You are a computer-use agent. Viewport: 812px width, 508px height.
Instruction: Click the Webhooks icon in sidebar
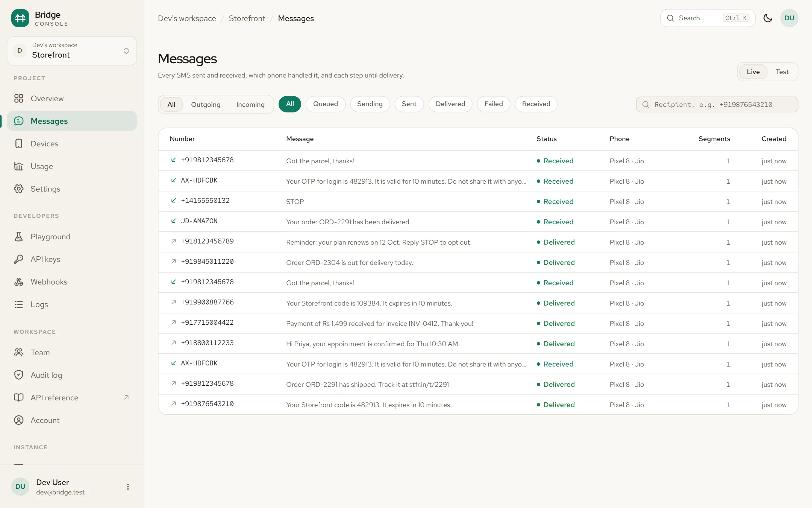coord(19,282)
